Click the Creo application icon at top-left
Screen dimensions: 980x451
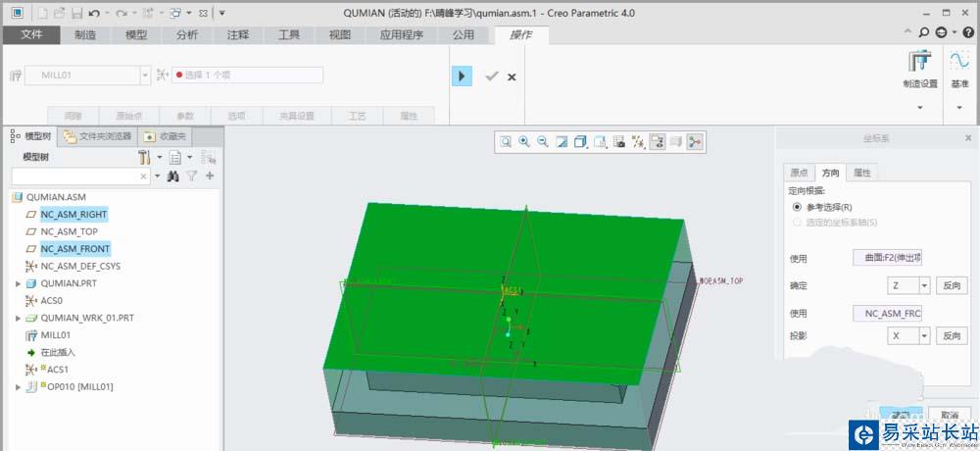coord(17,13)
